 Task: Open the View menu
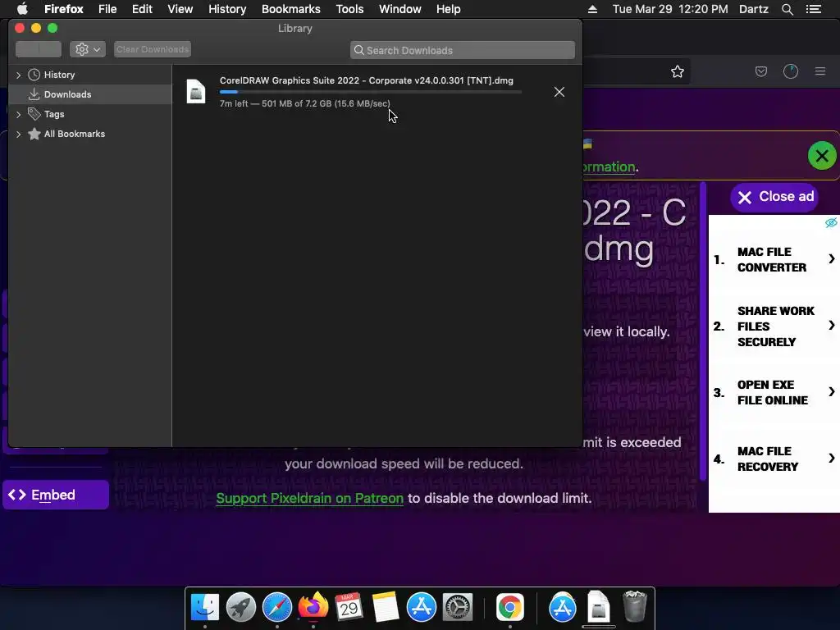tap(180, 9)
